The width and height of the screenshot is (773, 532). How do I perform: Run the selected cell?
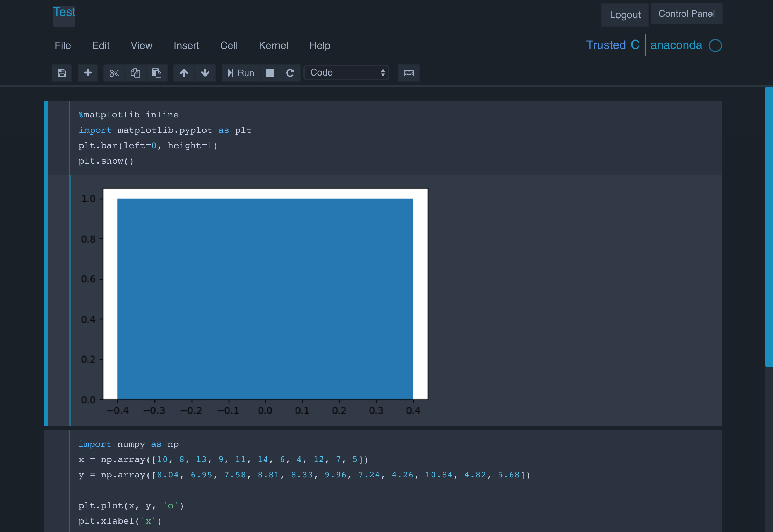tap(241, 73)
